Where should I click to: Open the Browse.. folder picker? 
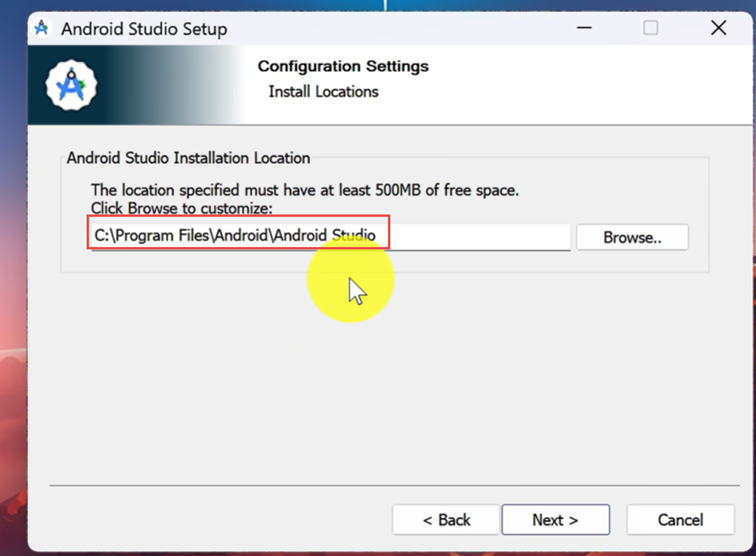(x=632, y=237)
